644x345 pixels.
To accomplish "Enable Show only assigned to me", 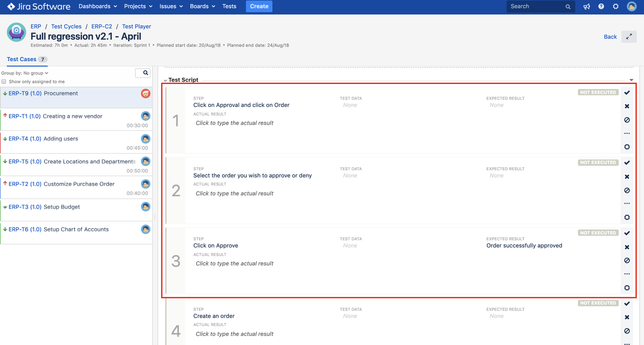I will pos(4,82).
